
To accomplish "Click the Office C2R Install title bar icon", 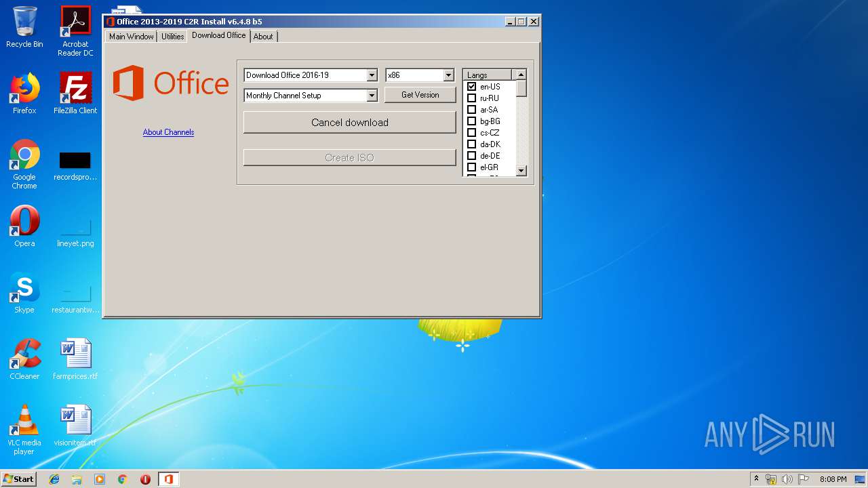I will point(111,22).
